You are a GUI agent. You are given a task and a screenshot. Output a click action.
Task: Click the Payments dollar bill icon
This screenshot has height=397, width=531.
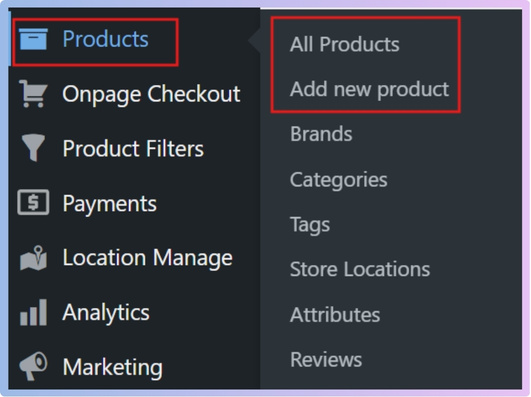[33, 202]
